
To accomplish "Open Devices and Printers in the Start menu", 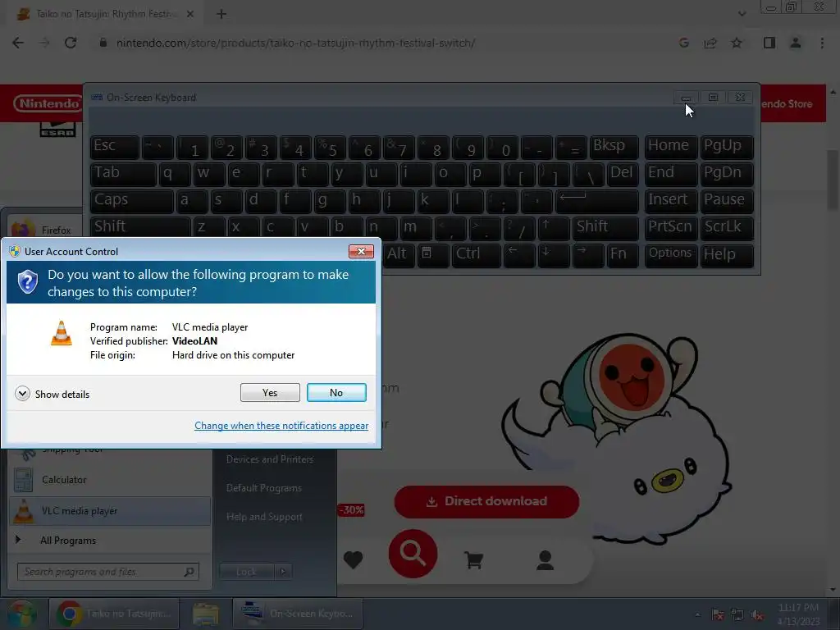I will point(270,459).
